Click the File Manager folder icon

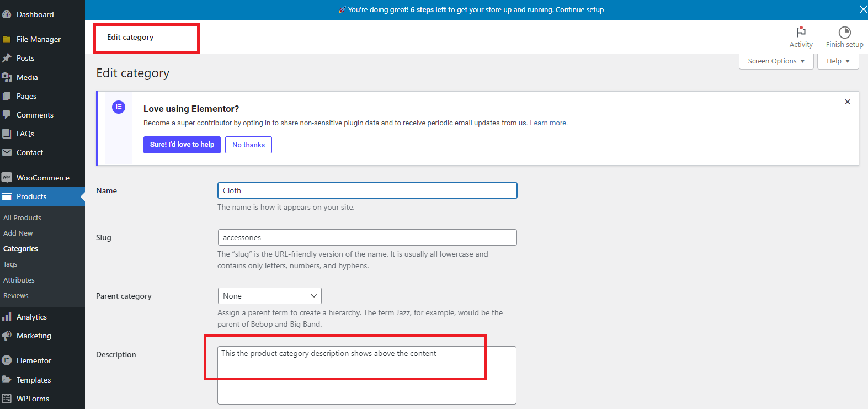click(7, 39)
